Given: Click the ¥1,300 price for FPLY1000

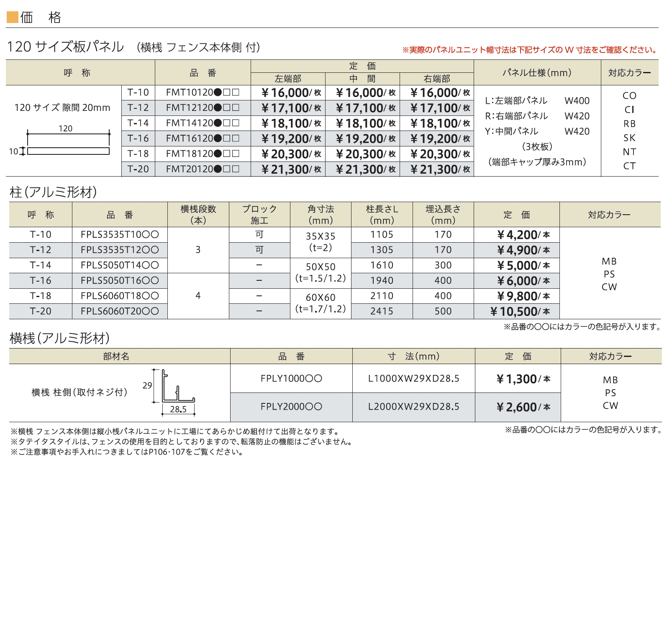Looking at the screenshot, I should click(523, 379).
